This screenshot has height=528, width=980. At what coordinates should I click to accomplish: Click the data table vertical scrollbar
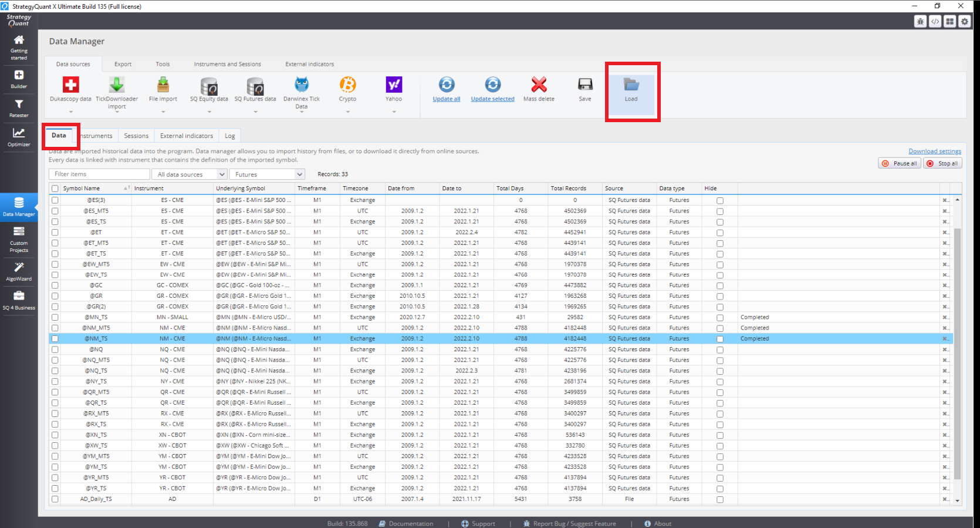click(x=957, y=354)
